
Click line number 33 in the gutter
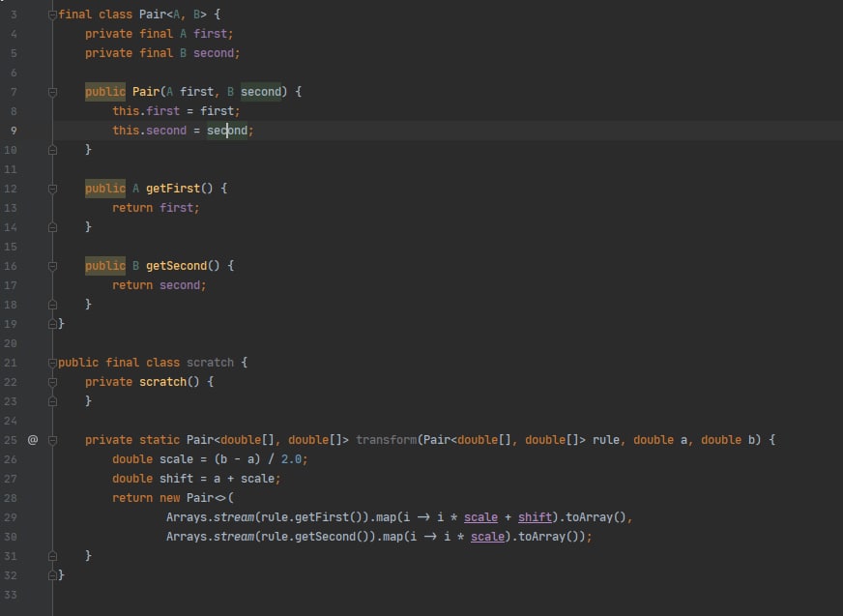coord(11,595)
